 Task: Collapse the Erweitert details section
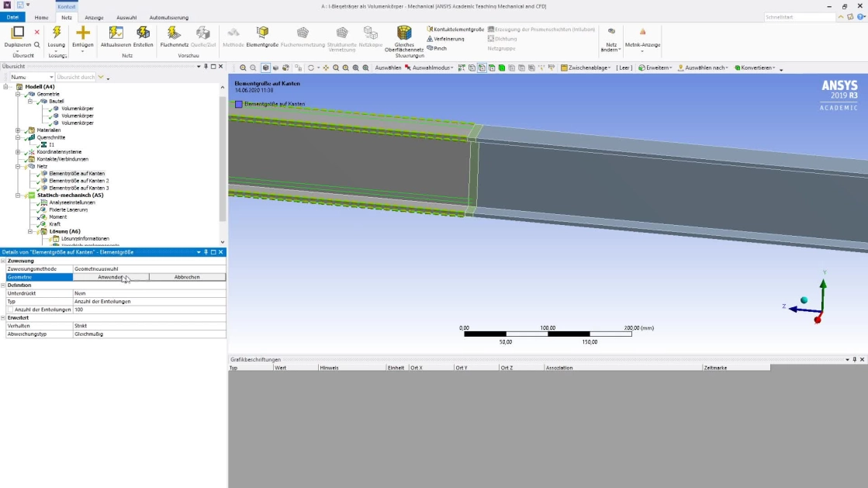pos(3,318)
